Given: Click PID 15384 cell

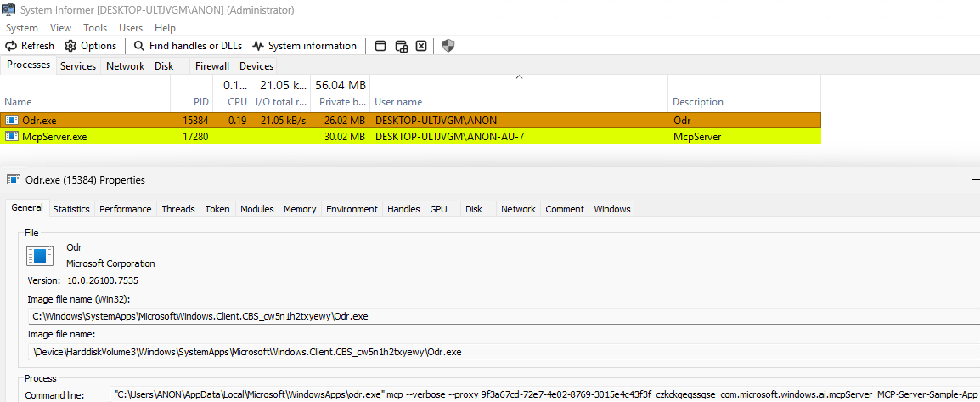Looking at the screenshot, I should (x=196, y=120).
